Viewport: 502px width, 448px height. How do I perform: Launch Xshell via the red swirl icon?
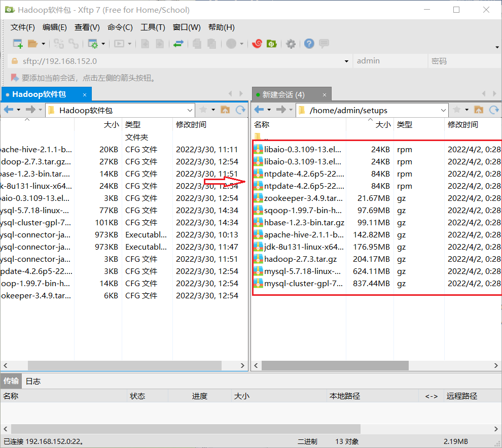coord(257,44)
